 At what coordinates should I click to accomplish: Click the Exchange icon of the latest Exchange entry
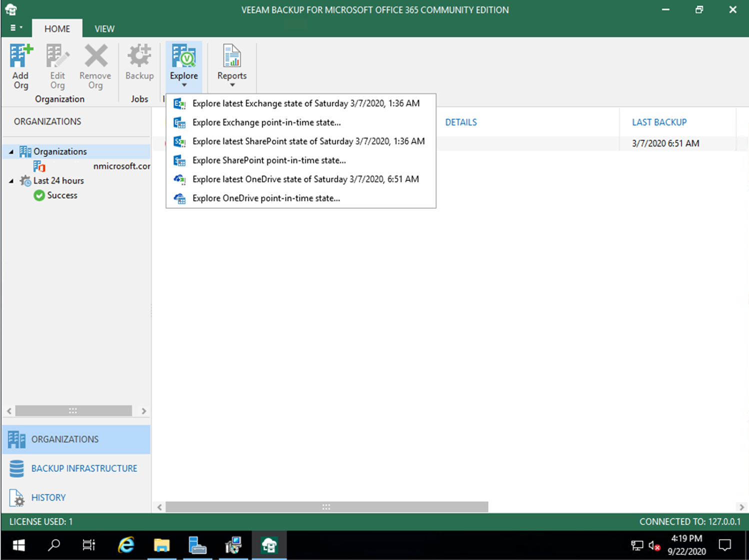coord(179,104)
